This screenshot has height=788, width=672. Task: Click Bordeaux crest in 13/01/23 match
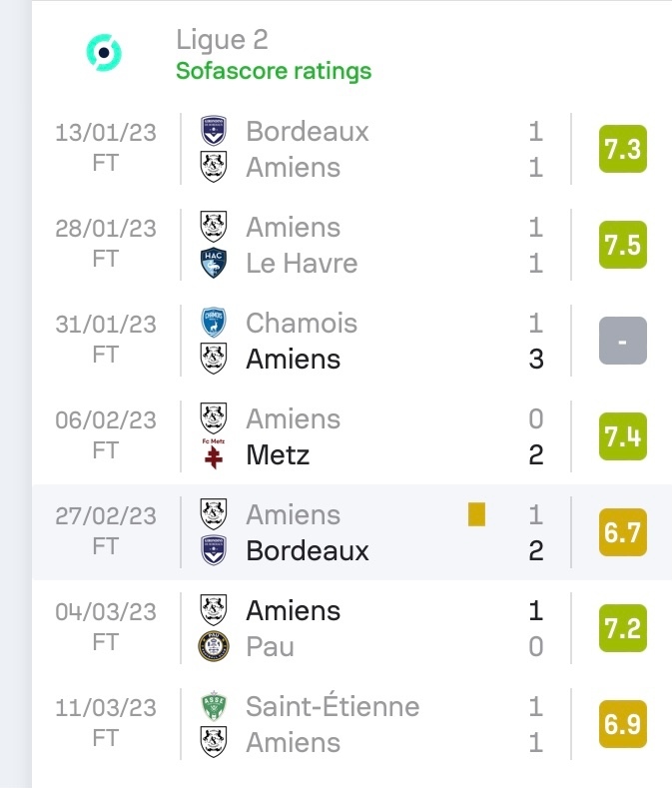click(213, 131)
